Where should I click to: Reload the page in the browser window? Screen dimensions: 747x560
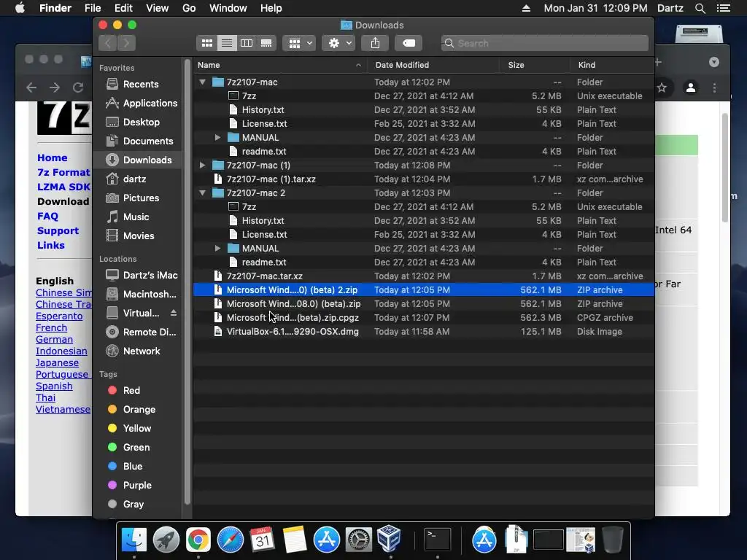tap(78, 87)
